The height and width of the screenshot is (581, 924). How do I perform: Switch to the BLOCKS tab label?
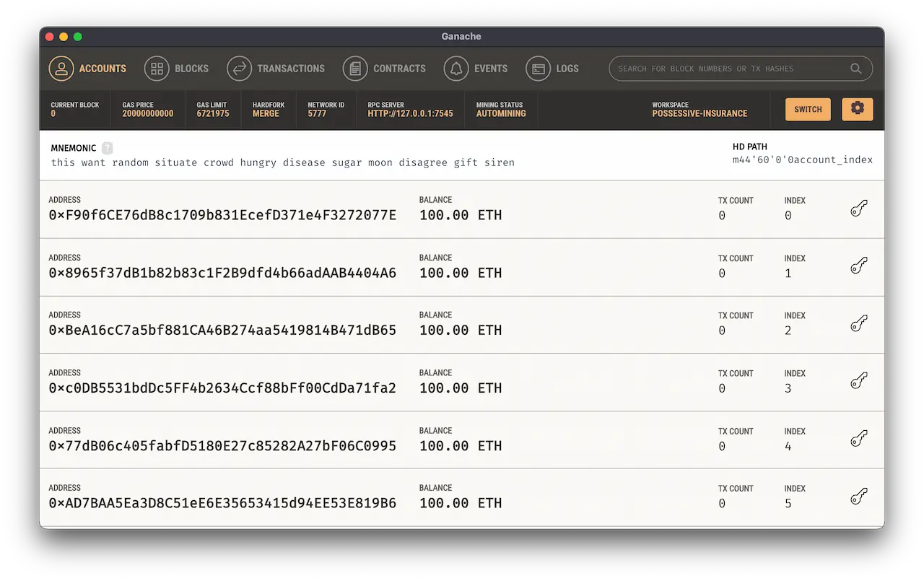pyautogui.click(x=191, y=69)
